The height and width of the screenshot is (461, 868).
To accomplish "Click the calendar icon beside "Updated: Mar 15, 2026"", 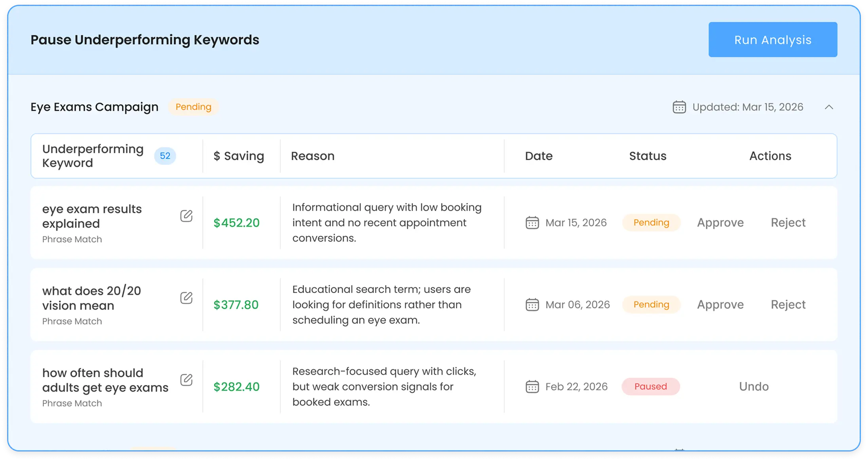I will click(x=678, y=107).
